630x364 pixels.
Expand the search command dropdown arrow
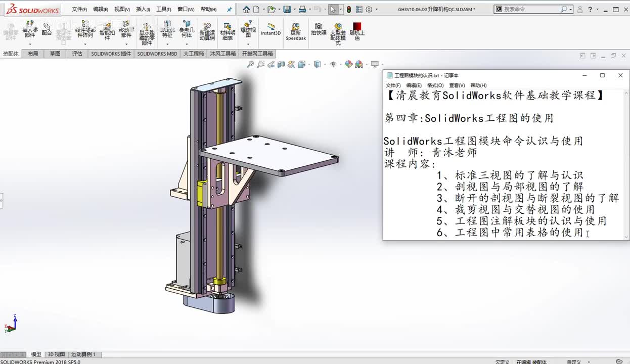[x=571, y=9]
